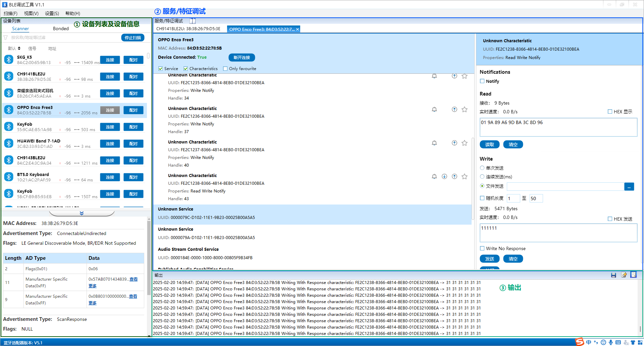Toggle auto-scroll log icon in output panel
Viewport: 644px width, 346px height.
634,275
